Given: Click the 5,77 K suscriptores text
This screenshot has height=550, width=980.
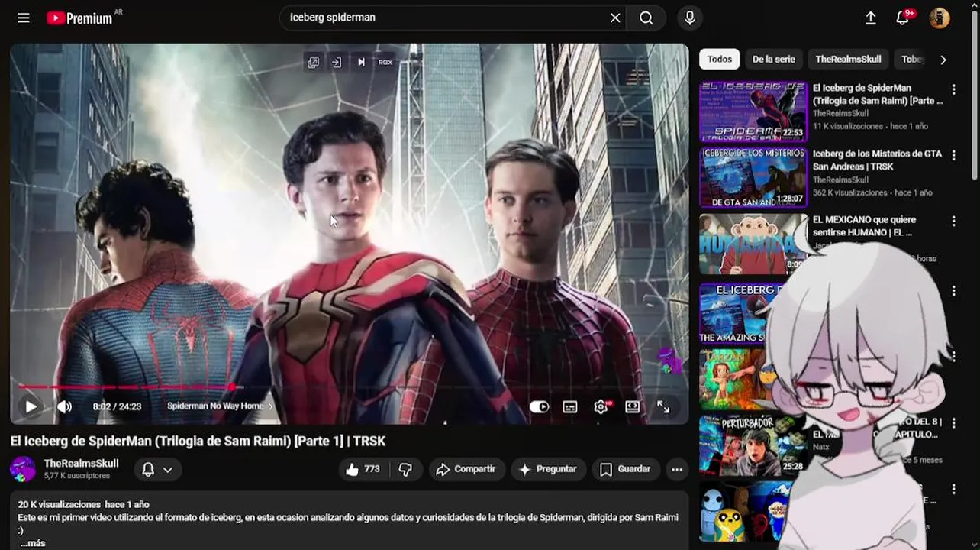Looking at the screenshot, I should pos(76,476).
